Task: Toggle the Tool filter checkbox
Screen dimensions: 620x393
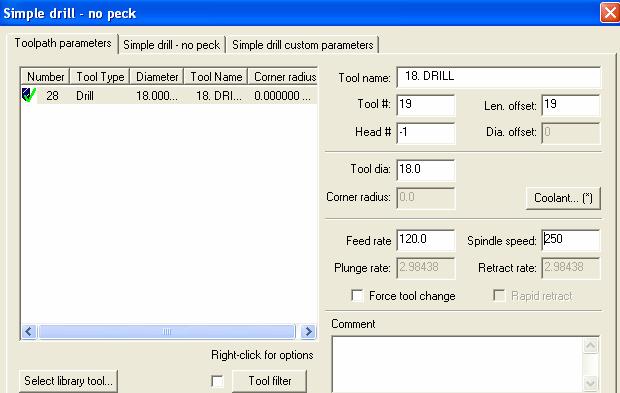Action: (217, 381)
